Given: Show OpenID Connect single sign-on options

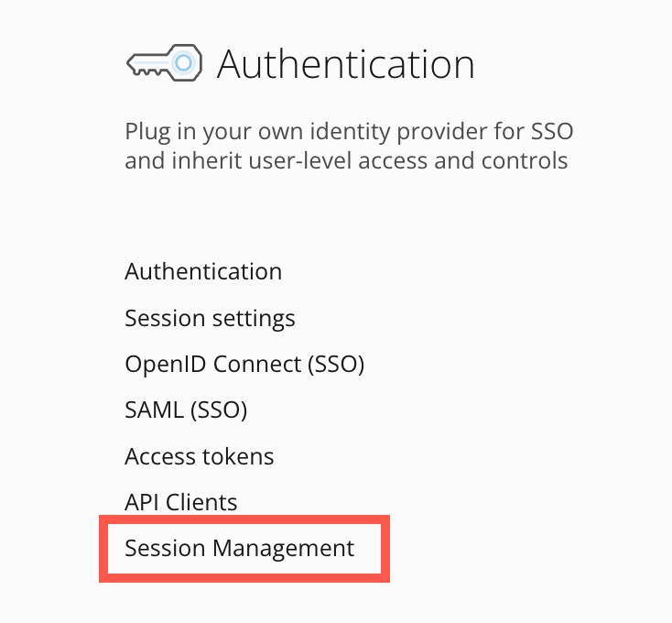Looking at the screenshot, I should (x=244, y=365).
